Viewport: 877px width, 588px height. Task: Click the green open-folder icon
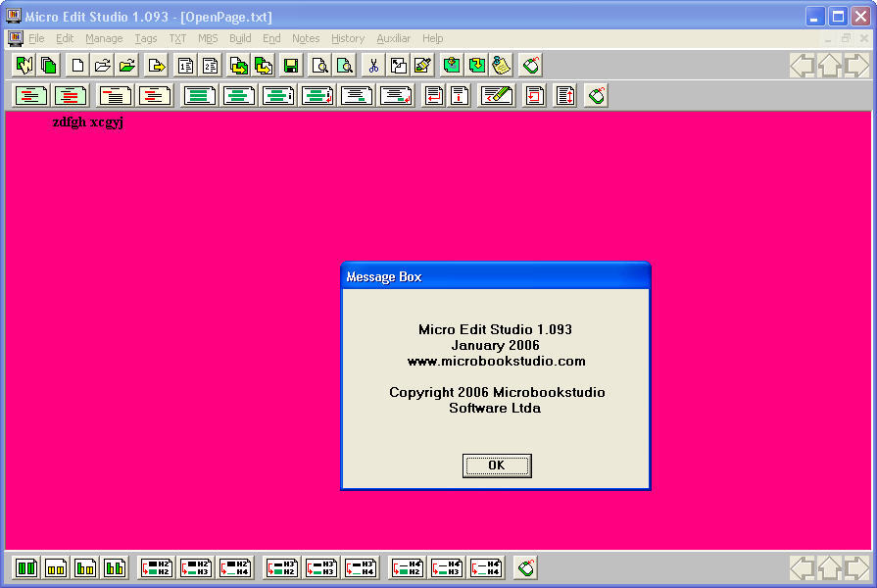pos(127,66)
